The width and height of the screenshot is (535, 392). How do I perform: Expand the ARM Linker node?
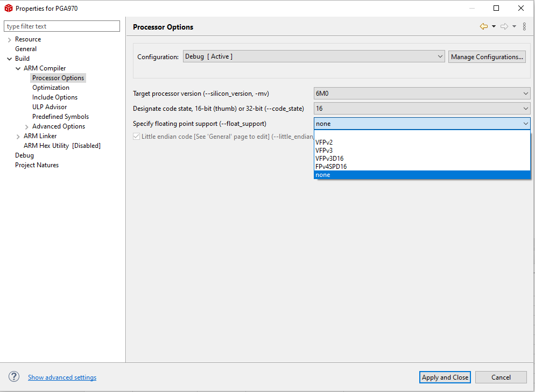pyautogui.click(x=18, y=137)
